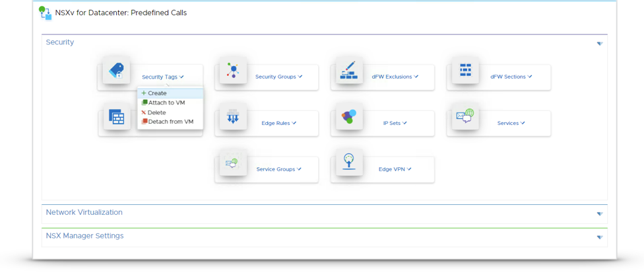Expand the Network Virtualization section arrow

pos(600,214)
